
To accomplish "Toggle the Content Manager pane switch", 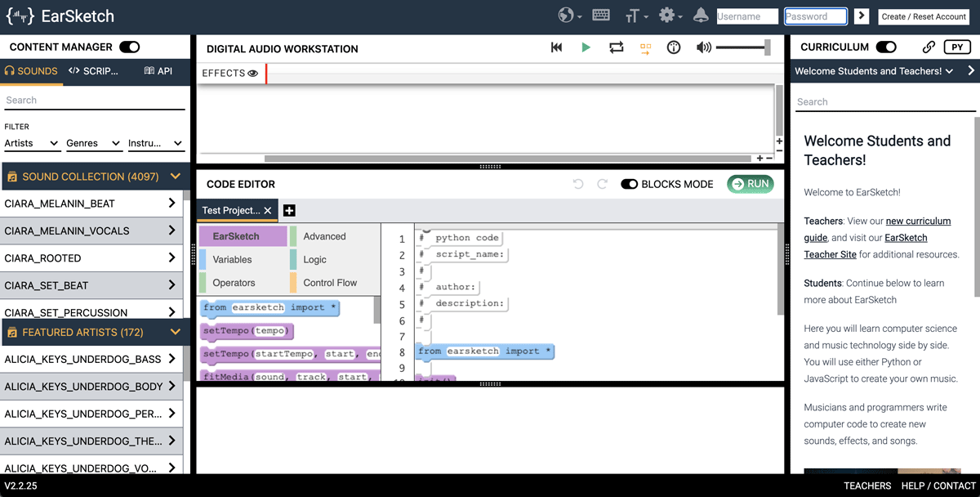I will click(x=129, y=47).
